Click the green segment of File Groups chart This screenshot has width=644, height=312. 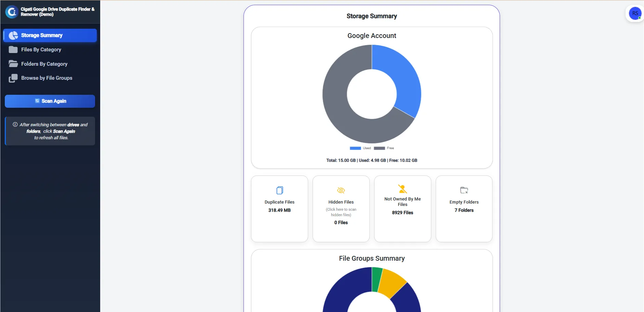pos(376,279)
